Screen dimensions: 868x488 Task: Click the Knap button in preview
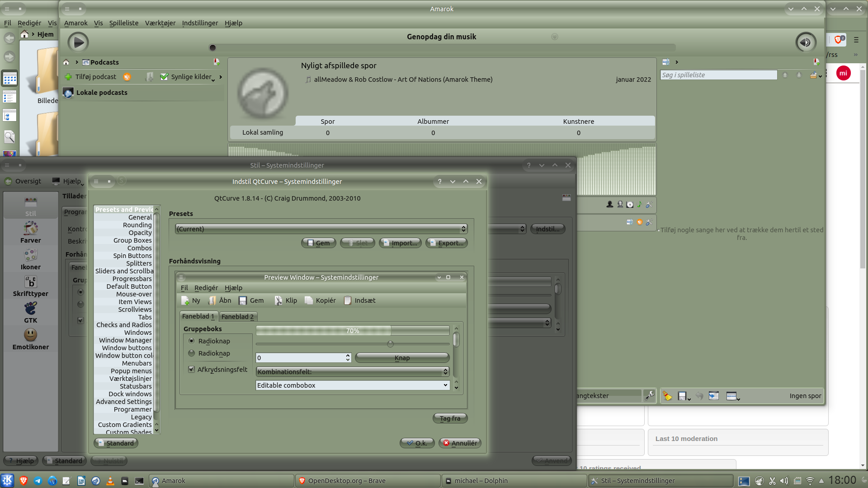pos(402,358)
